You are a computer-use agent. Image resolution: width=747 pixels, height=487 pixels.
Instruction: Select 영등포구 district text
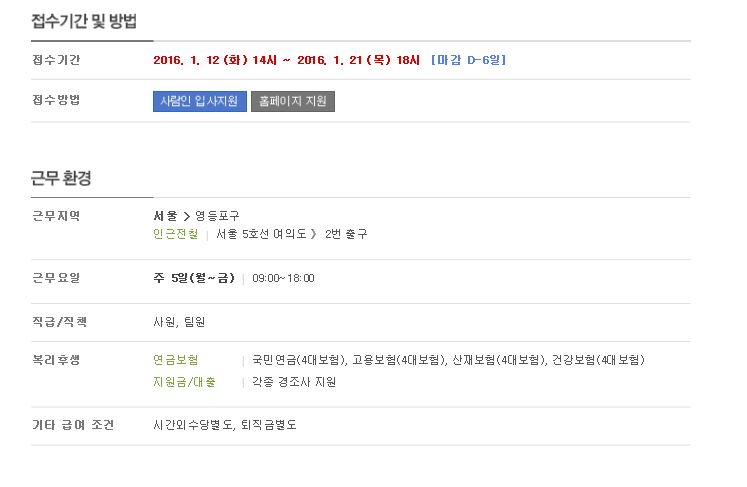217,216
